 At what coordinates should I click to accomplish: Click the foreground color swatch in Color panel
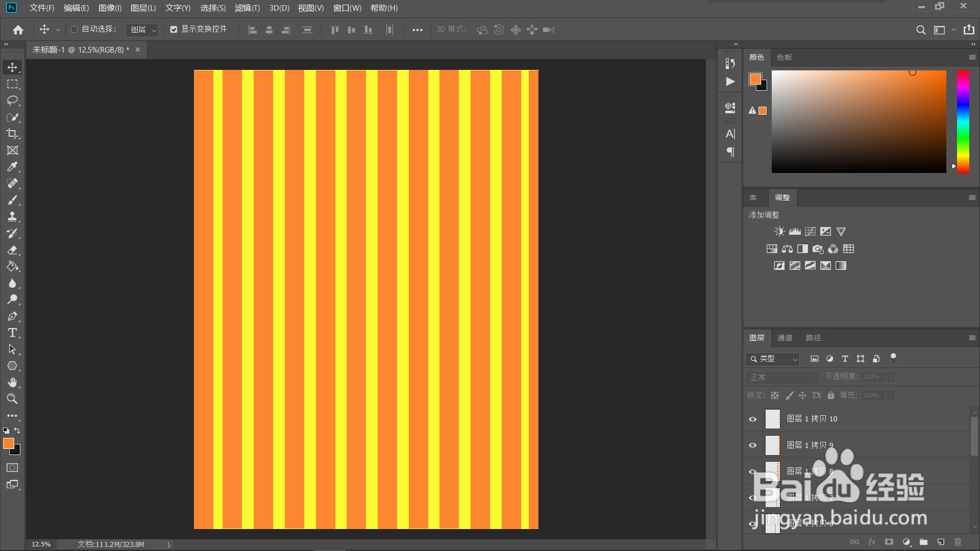[x=755, y=79]
